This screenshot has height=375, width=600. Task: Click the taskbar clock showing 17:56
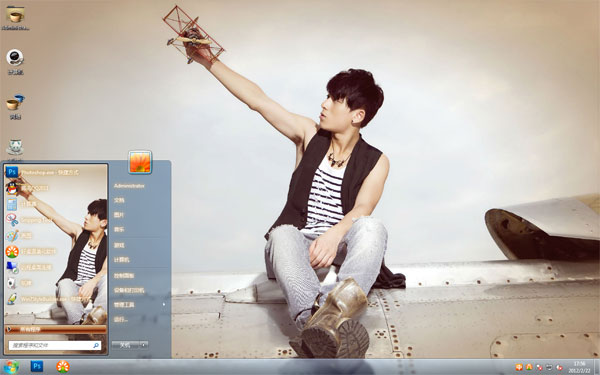[x=579, y=367]
